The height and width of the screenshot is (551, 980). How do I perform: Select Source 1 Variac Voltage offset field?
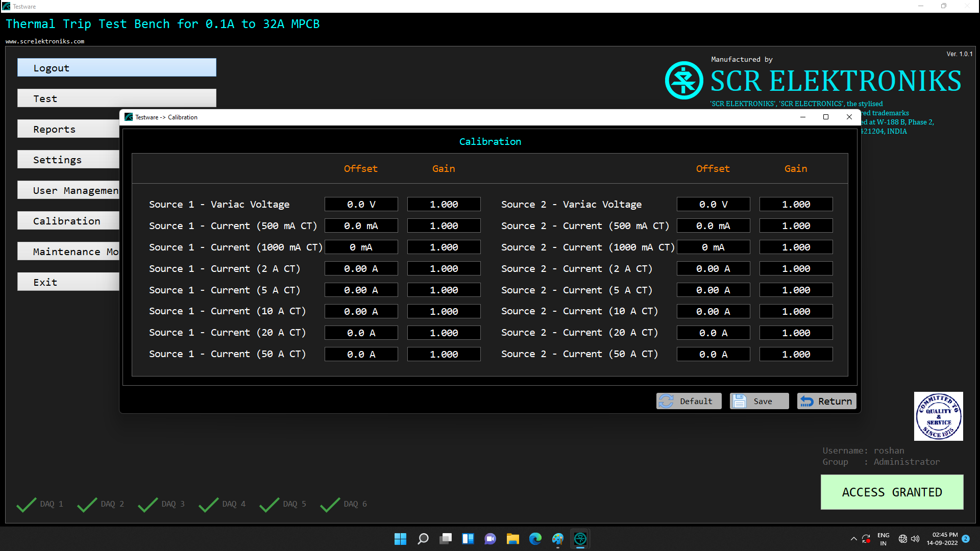[361, 204]
